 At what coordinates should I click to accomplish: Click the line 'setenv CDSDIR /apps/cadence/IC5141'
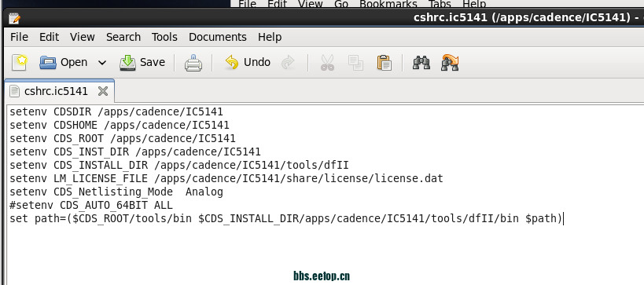pos(116,111)
